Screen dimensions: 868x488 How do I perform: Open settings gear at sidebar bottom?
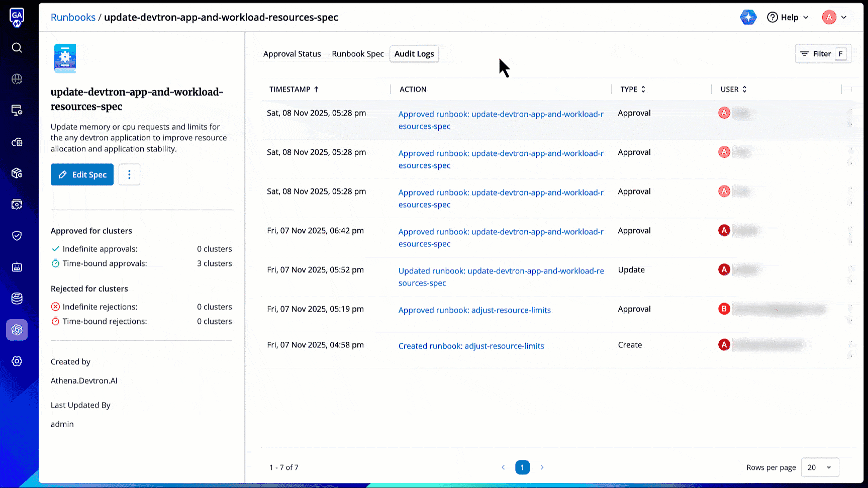coord(17,361)
